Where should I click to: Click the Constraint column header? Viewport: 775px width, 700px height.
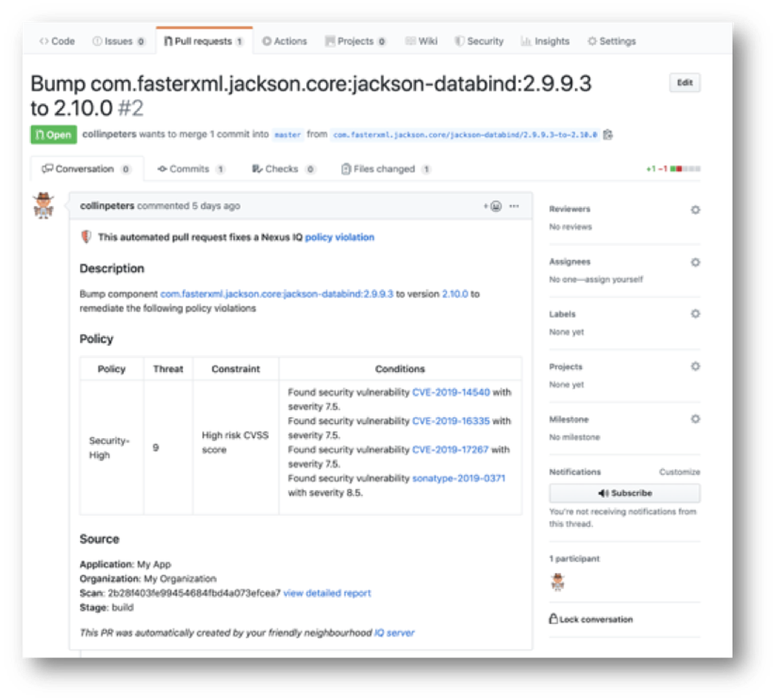(x=236, y=369)
